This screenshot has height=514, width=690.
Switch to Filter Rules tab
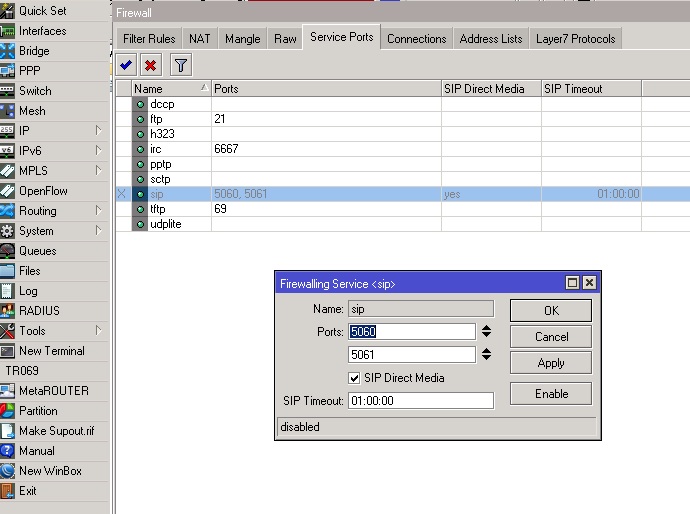(149, 39)
